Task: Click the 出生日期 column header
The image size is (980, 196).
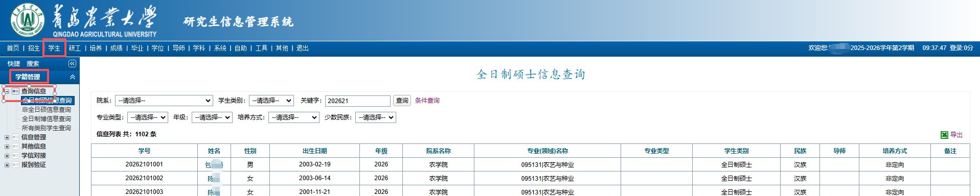Action: click(315, 151)
